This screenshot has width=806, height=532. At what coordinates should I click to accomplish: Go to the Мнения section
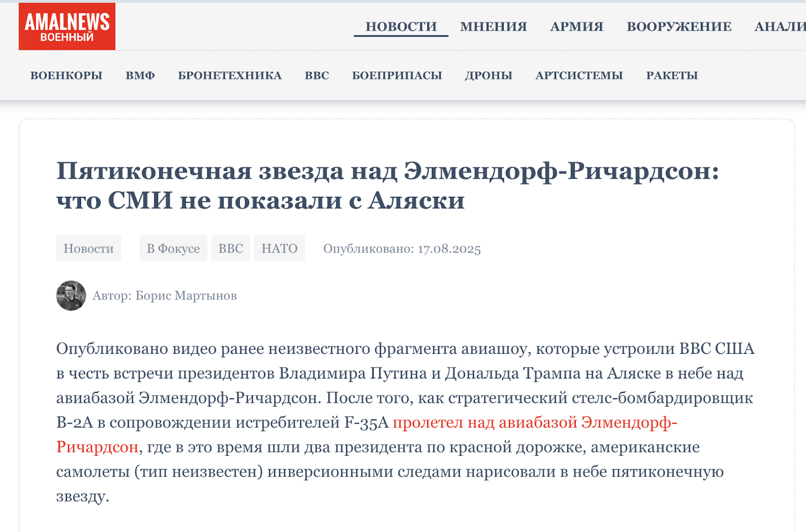493,27
